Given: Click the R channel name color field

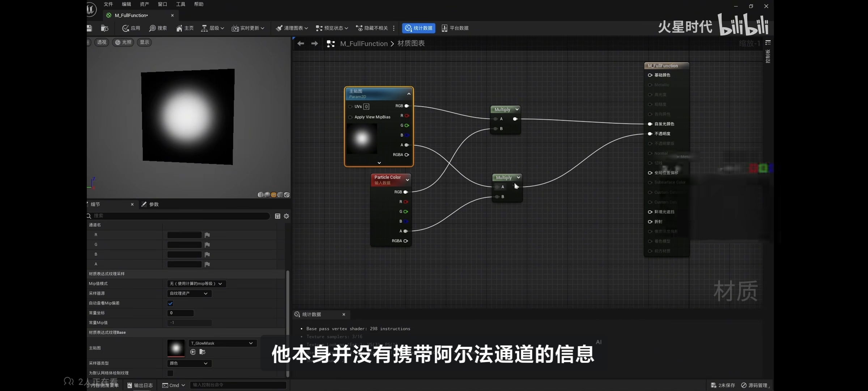Looking at the screenshot, I should point(184,235).
